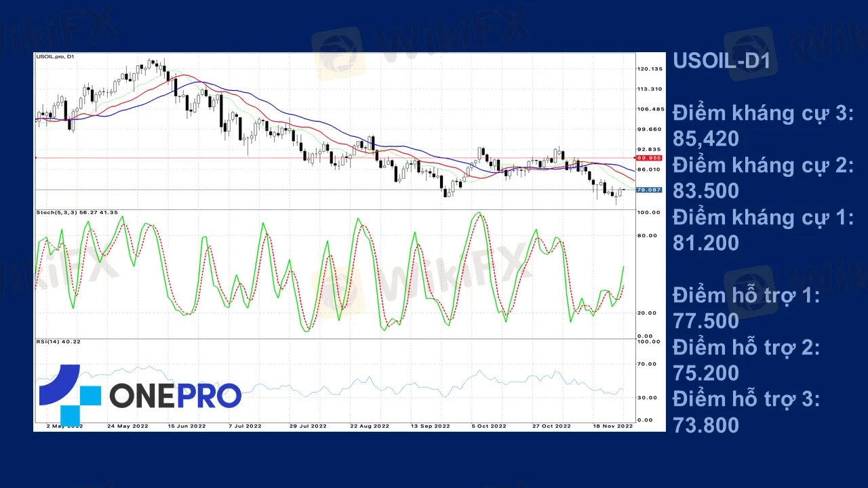
Task: Click the ONEPRO logo on the chart
Action: [x=140, y=396]
